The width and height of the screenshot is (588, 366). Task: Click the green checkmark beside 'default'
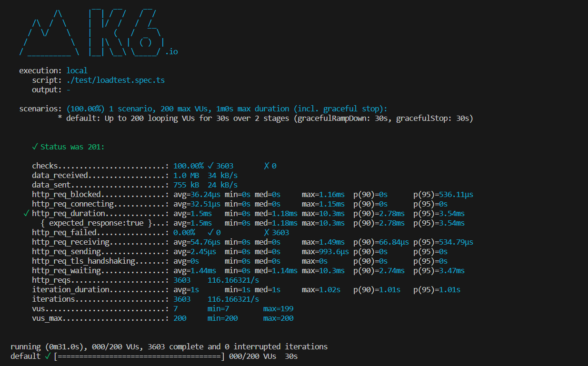(x=47, y=356)
